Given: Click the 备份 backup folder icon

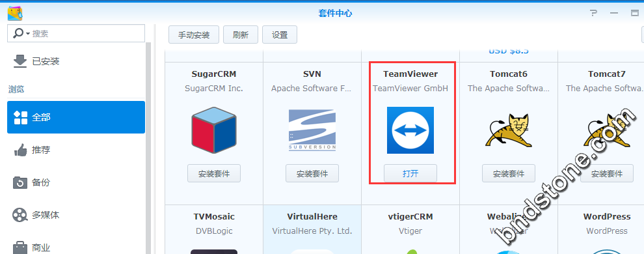Looking at the screenshot, I should point(20,182).
